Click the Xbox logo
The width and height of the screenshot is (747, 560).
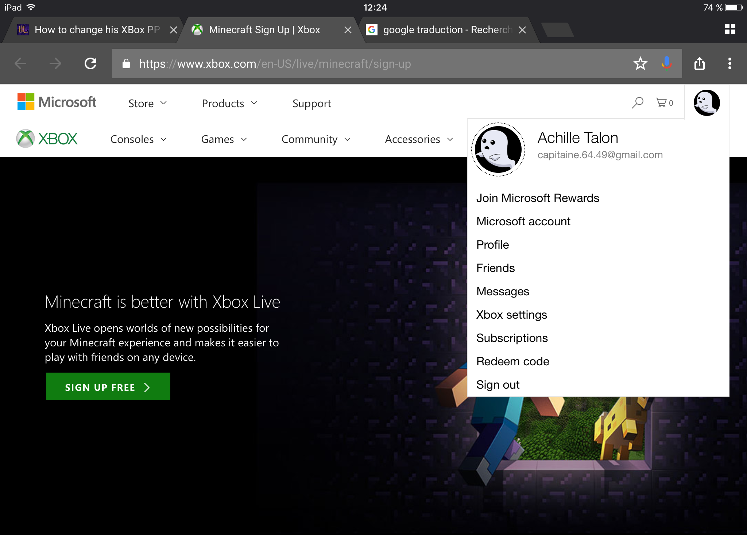coord(47,139)
